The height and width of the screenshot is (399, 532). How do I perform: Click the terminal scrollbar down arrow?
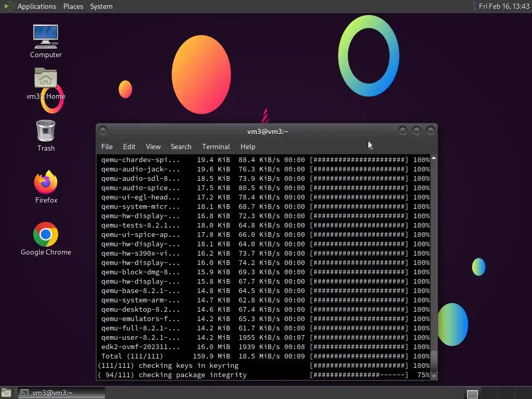[434, 376]
